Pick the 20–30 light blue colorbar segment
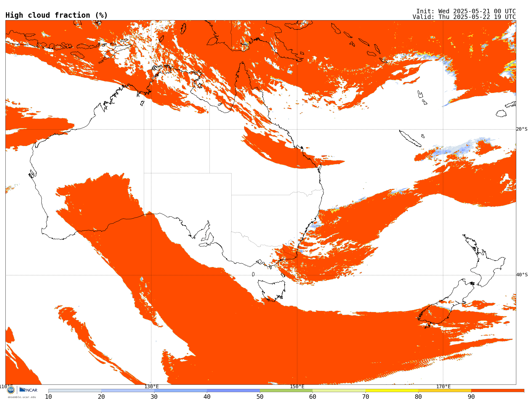 (x=128, y=391)
